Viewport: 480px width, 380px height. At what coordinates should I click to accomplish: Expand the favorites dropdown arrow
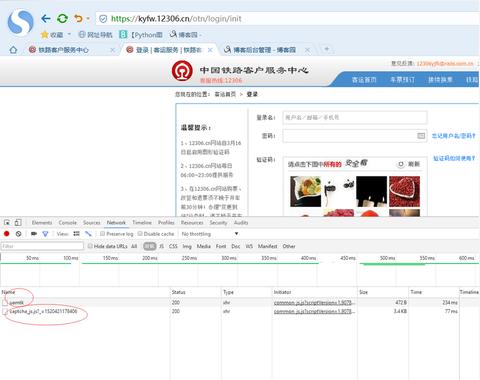click(69, 34)
